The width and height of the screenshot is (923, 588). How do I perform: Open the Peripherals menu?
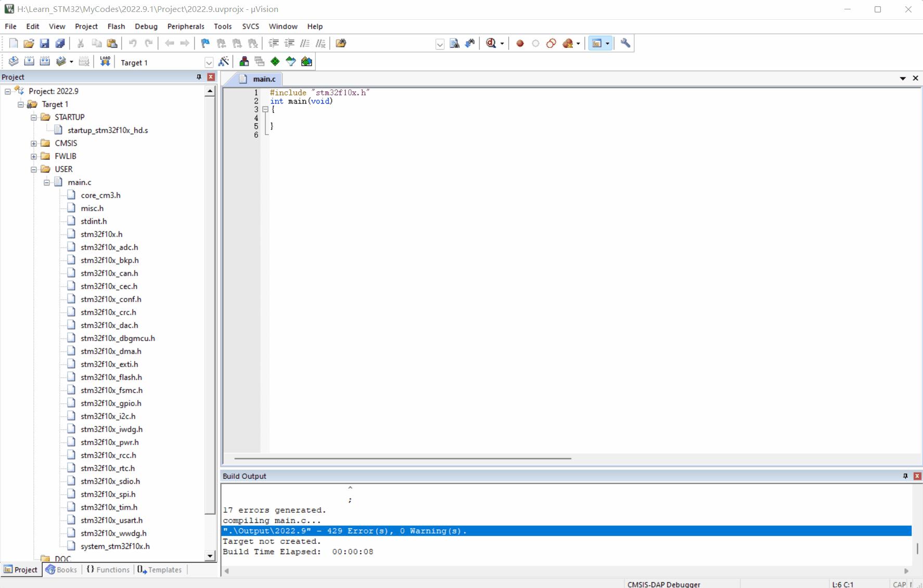click(186, 27)
